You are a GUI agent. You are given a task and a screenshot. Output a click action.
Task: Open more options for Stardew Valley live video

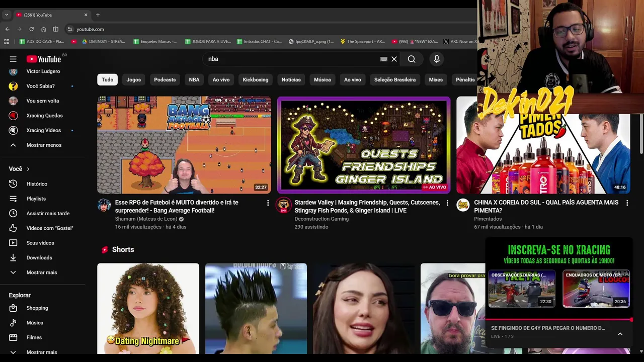coord(447,203)
